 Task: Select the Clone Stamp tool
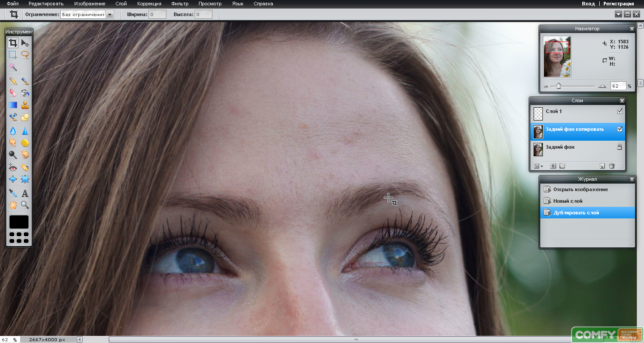(x=25, y=105)
